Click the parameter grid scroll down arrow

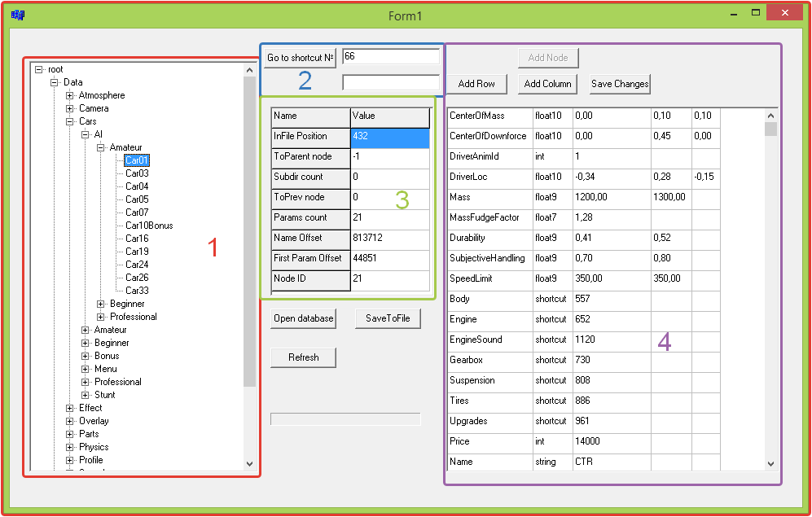[x=770, y=464]
